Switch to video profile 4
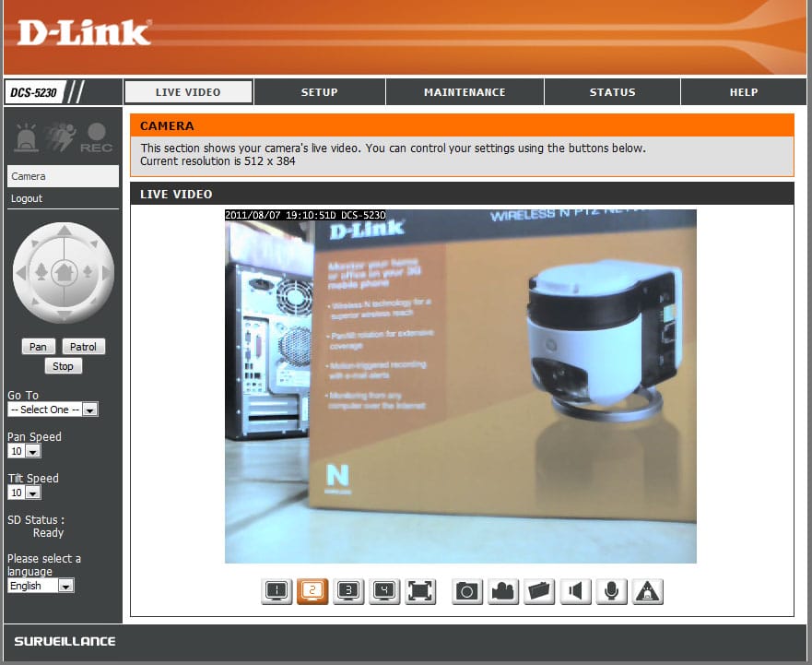Viewport: 812px width, 665px height. 384,591
